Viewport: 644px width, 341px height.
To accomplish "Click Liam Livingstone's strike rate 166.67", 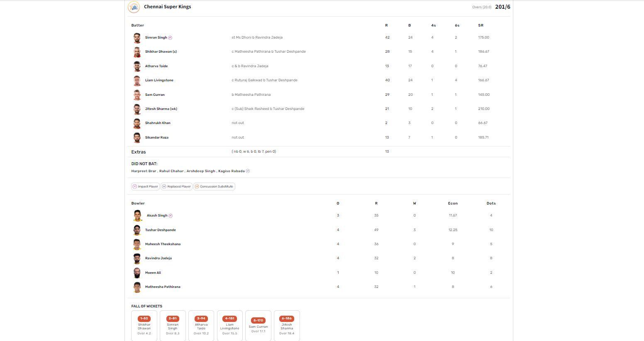I will coord(484,80).
